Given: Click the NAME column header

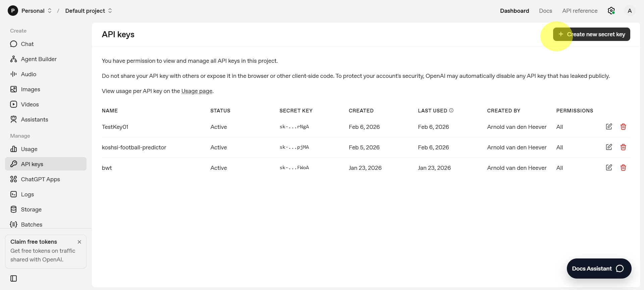Looking at the screenshot, I should [x=110, y=111].
